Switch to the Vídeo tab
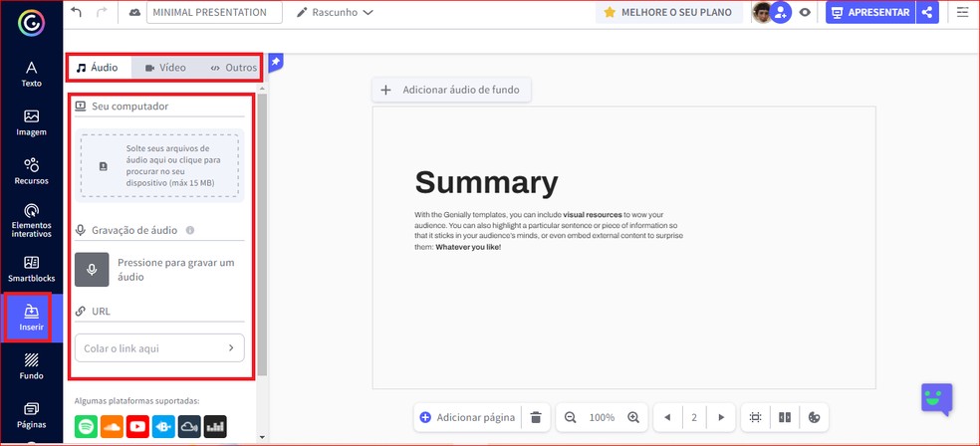Image resolution: width=980 pixels, height=446 pixels. coord(165,68)
